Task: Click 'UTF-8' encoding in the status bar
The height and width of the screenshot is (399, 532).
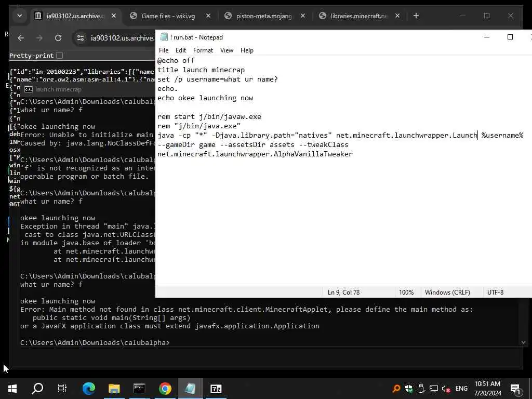Action: 495,292
